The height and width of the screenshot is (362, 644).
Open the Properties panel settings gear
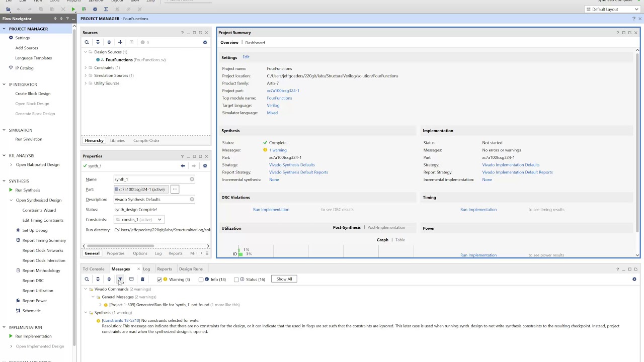tap(205, 166)
